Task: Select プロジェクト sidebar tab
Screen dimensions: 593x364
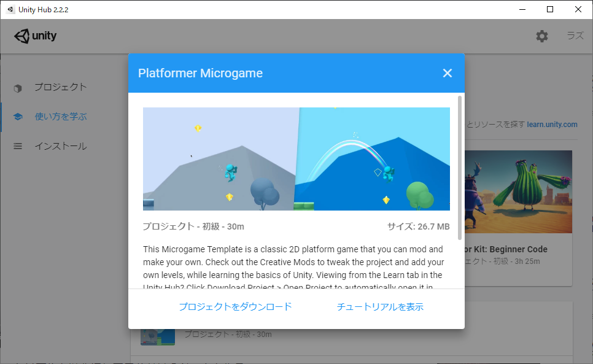Action: pos(61,87)
